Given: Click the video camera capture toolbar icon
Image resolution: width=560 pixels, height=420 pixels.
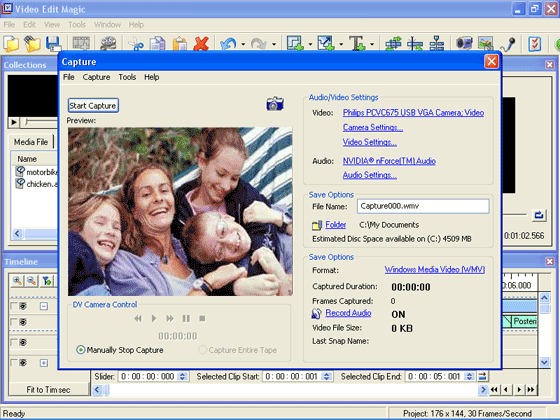Looking at the screenshot, I should (x=464, y=44).
